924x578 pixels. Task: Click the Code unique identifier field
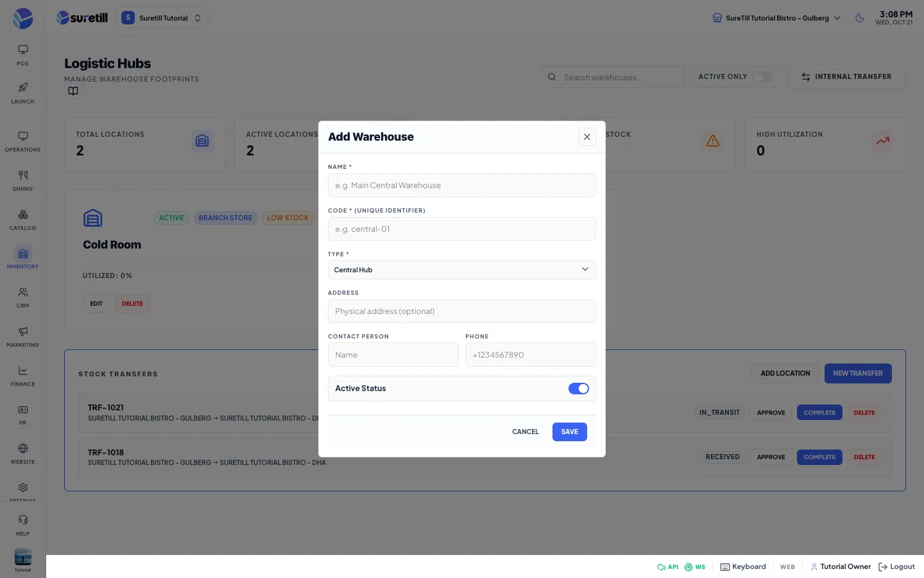(x=462, y=229)
